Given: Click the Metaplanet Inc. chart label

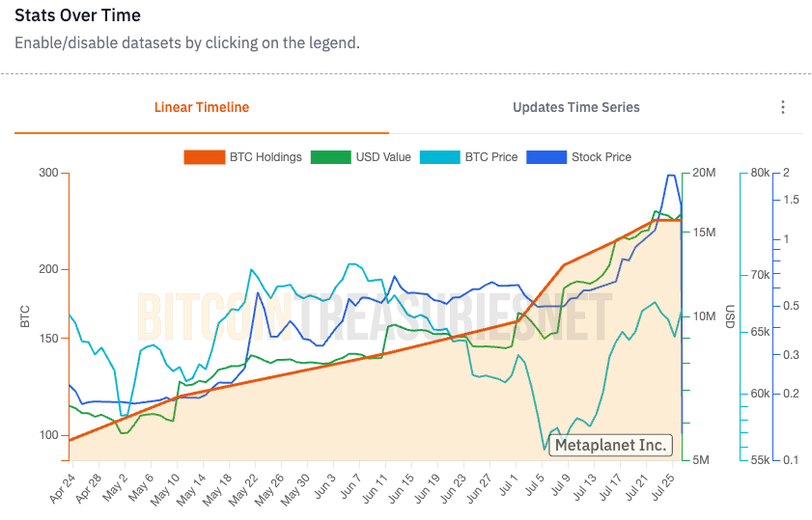Looking at the screenshot, I should tap(610, 445).
